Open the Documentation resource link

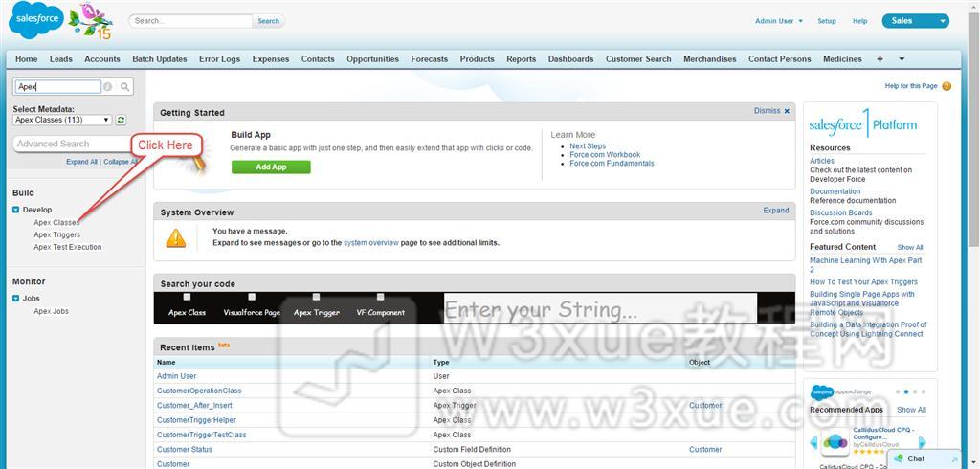(x=835, y=191)
